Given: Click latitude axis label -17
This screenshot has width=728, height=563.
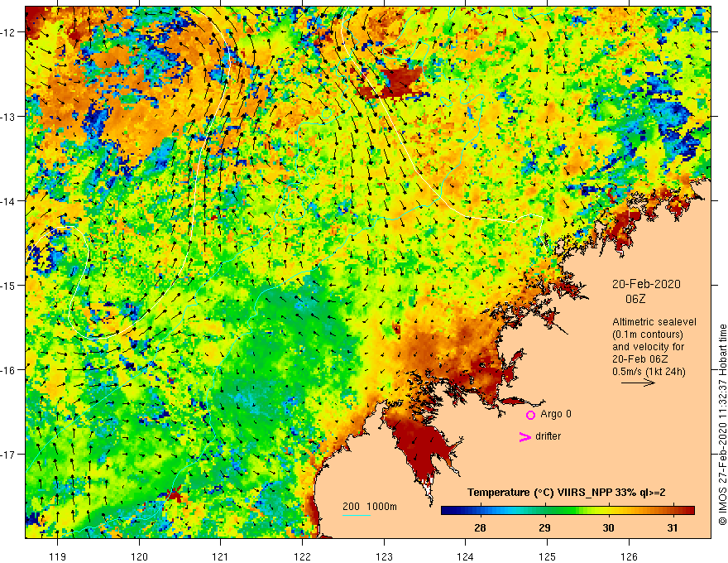Looking at the screenshot, I should point(8,455).
